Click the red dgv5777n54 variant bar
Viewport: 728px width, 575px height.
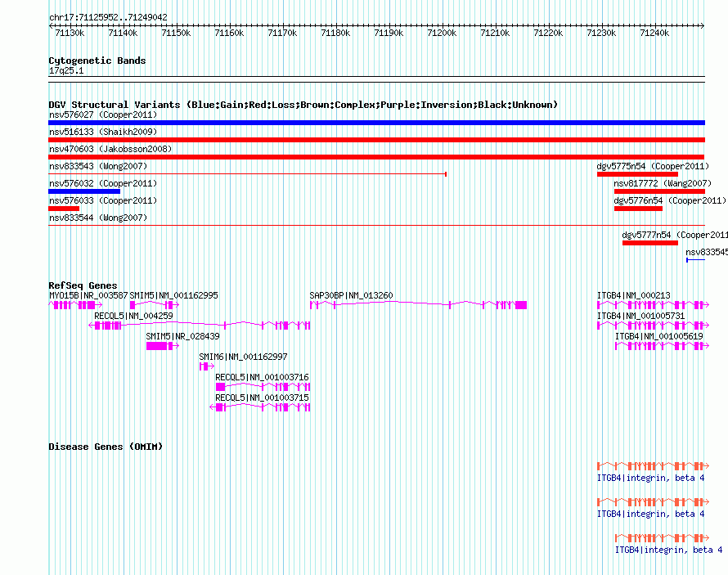click(x=650, y=243)
